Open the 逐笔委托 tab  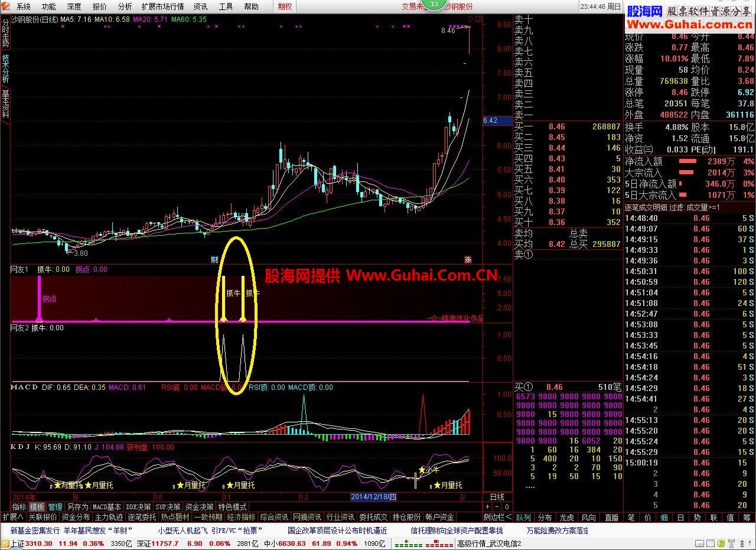[142, 517]
